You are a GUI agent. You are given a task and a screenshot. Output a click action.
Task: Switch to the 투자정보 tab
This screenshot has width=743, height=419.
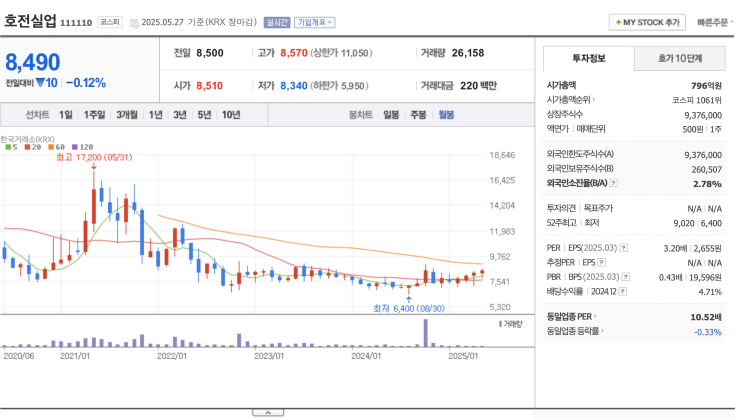click(589, 58)
